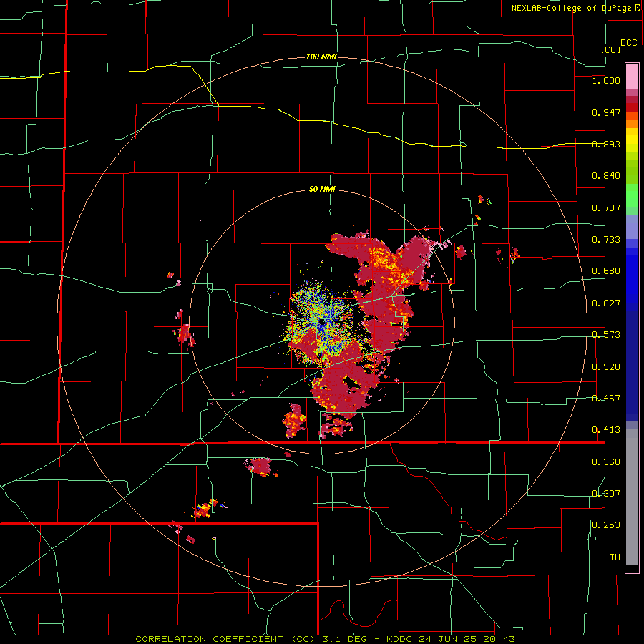Click the TH label near color bar bottom
Image resolution: width=644 pixels, height=644 pixels.
[x=615, y=557]
